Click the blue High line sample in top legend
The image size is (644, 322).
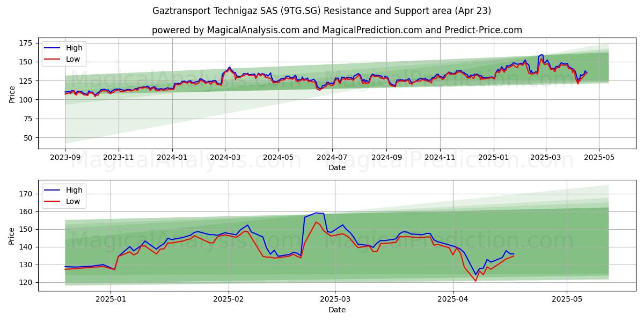pyautogui.click(x=53, y=48)
